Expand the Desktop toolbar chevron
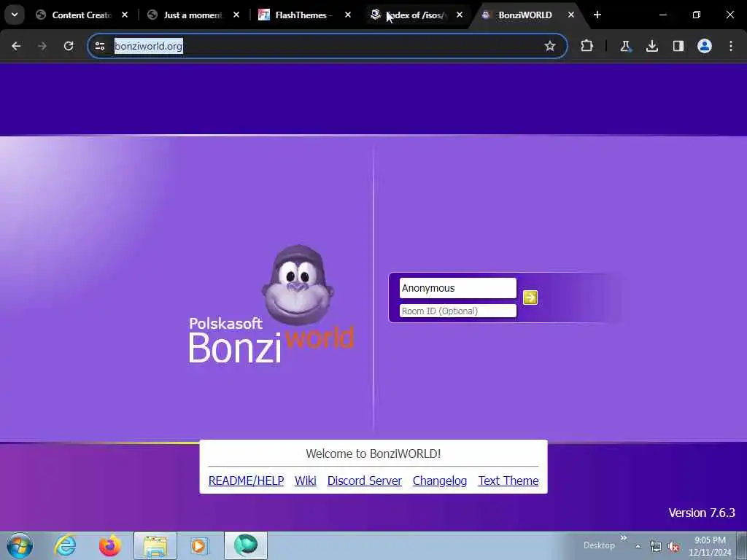 (623, 538)
